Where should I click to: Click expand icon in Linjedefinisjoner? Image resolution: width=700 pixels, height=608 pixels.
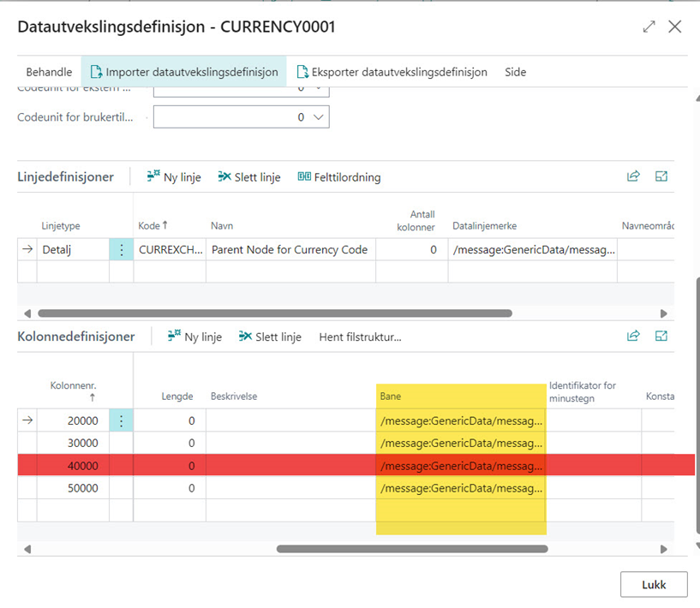click(661, 176)
